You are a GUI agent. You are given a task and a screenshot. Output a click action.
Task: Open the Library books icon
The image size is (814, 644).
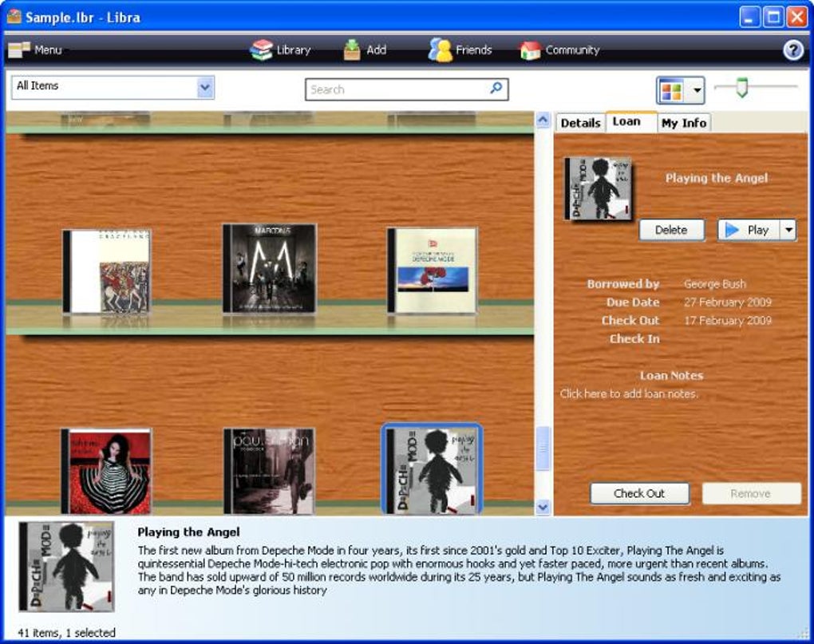click(x=261, y=49)
